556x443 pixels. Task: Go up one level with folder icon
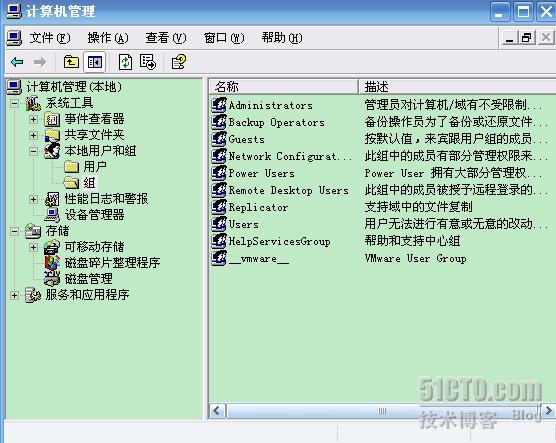point(71,62)
